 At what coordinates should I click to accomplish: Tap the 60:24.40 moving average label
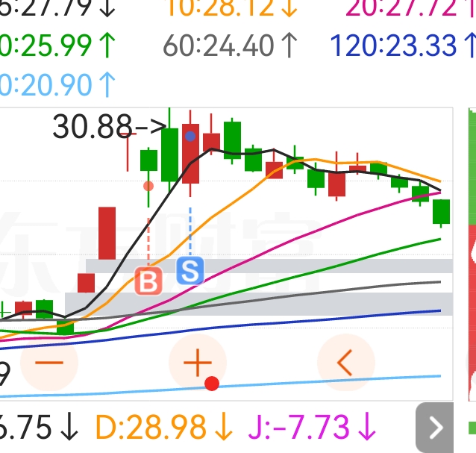point(231,46)
